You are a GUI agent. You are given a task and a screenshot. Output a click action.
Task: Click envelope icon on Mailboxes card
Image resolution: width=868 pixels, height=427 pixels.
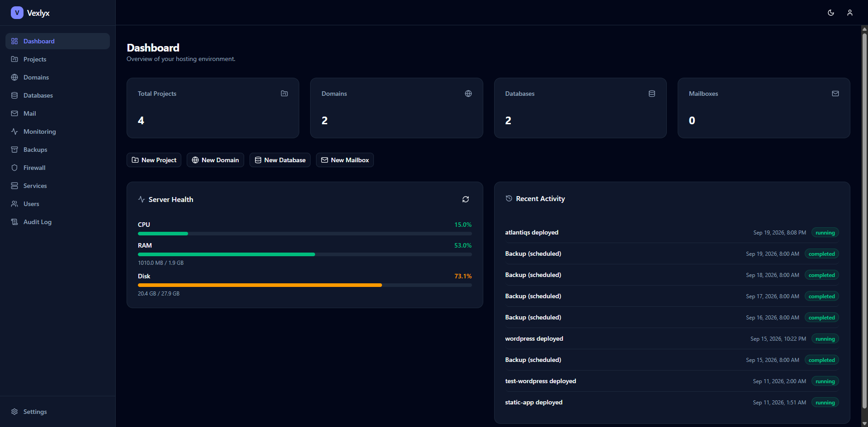pos(835,94)
